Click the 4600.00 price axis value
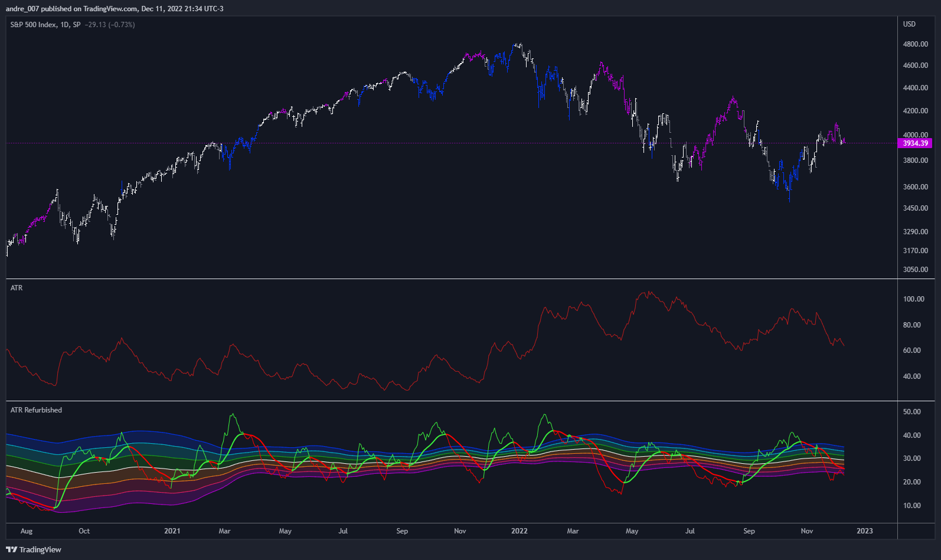Image resolution: width=941 pixels, height=560 pixels. (x=915, y=66)
